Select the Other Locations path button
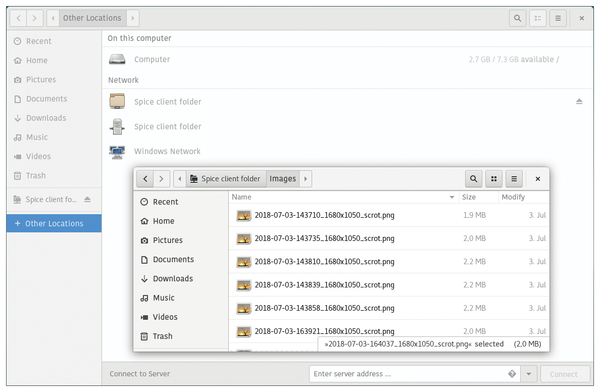The height and width of the screenshot is (392, 600). pos(92,18)
